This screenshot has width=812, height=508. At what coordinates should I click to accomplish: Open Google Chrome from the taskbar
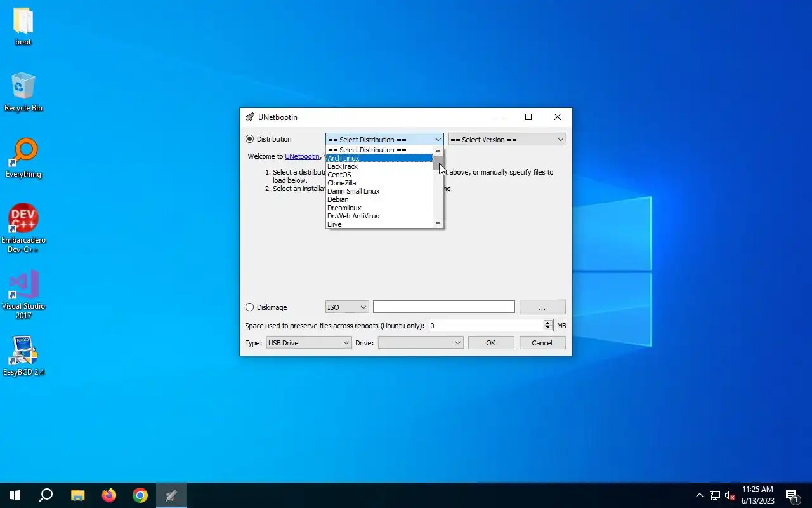140,495
